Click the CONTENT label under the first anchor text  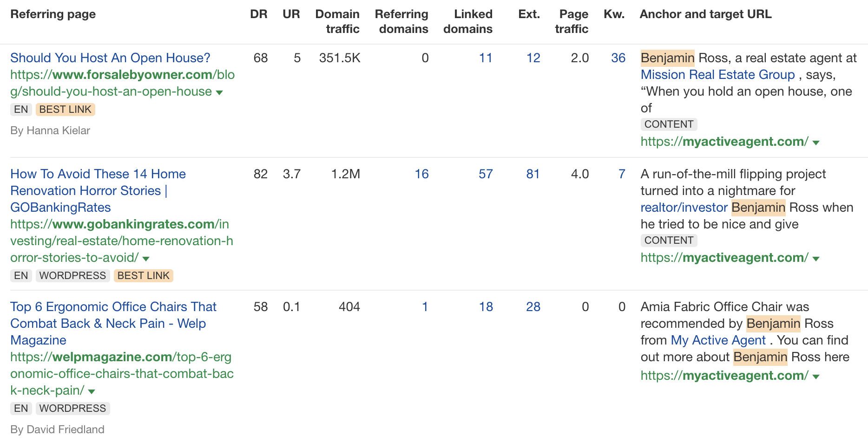click(x=669, y=124)
